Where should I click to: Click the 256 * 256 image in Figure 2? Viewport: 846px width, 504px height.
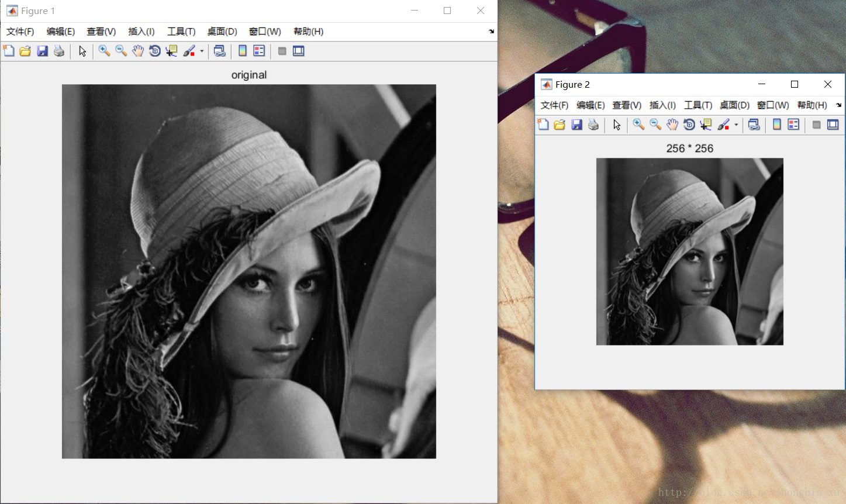689,251
